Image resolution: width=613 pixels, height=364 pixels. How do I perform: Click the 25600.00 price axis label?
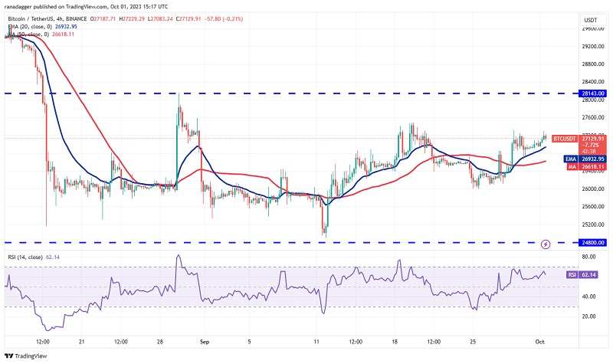[x=593, y=206]
